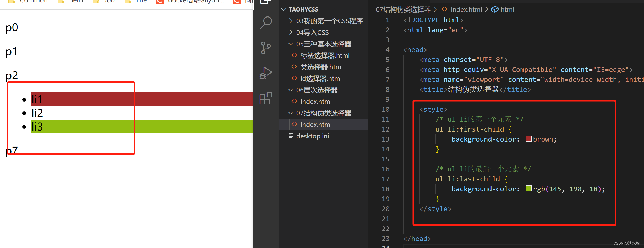Open rgb(145, 190, 18) color swatch picker
Image resolution: width=644 pixels, height=248 pixels.
pos(528,188)
